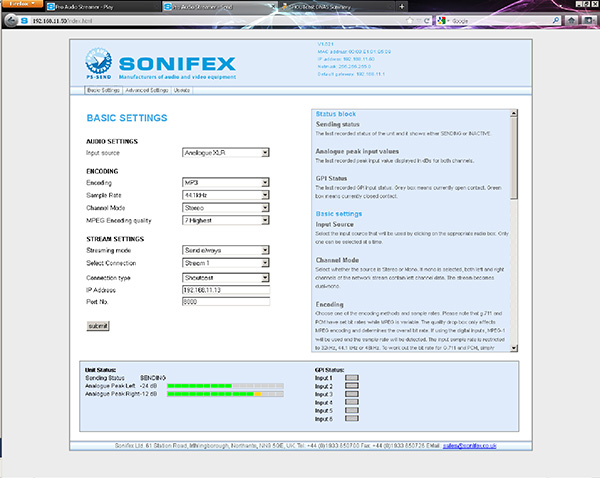Click the Port No. input field
This screenshot has width=600, height=478.
pyautogui.click(x=226, y=302)
